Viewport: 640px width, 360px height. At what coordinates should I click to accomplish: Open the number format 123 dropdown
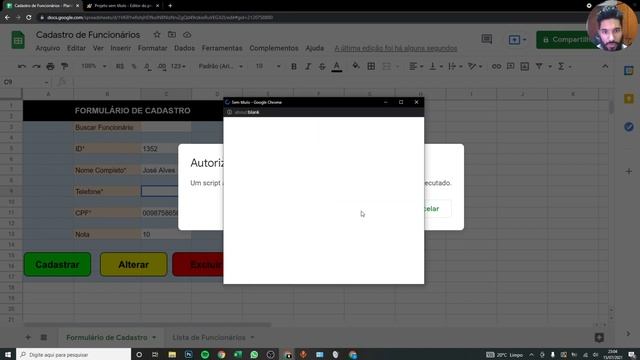pos(178,66)
